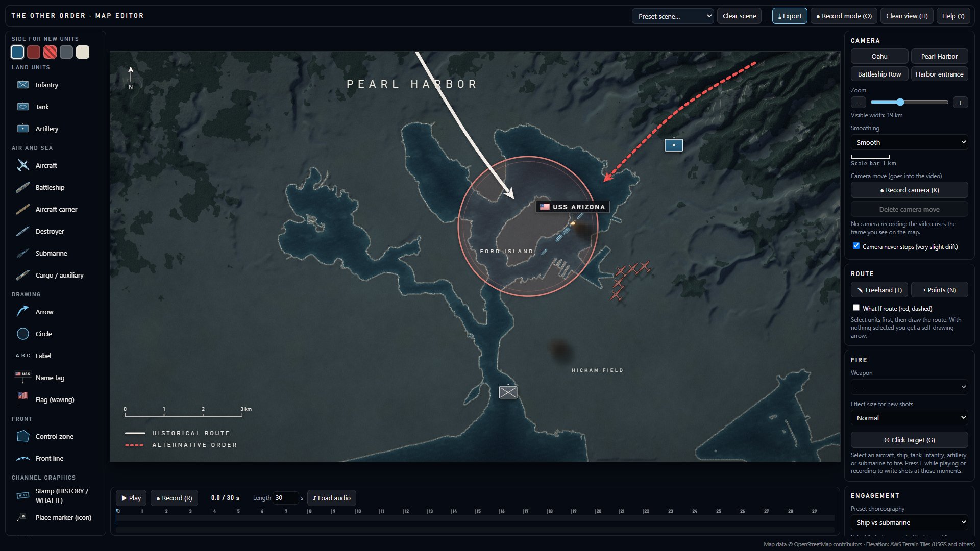Play the timeline
980x551 pixels.
point(131,498)
